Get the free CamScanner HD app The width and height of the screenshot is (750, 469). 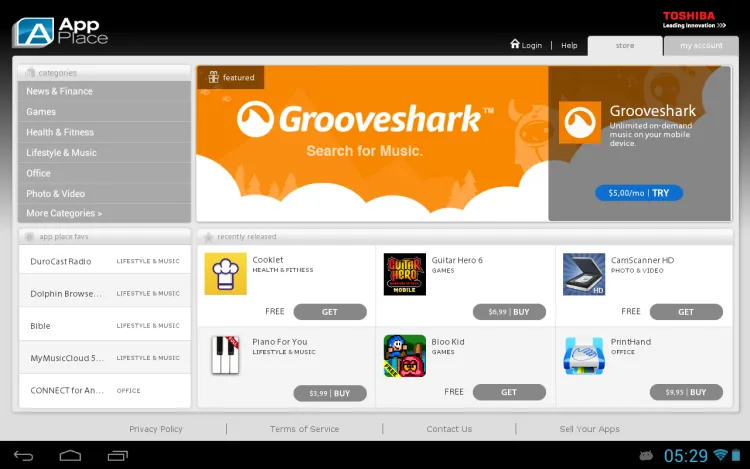(x=686, y=312)
